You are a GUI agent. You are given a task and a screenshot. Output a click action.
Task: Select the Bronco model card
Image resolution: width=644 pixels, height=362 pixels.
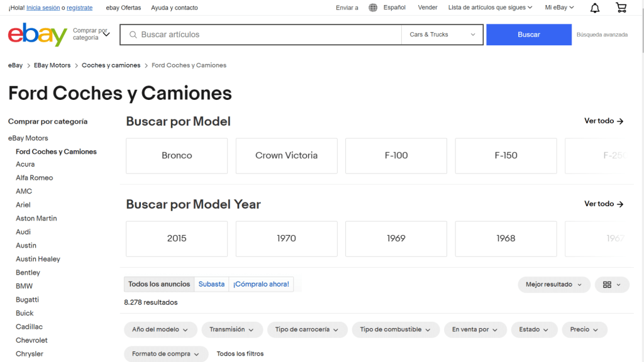coord(177,156)
